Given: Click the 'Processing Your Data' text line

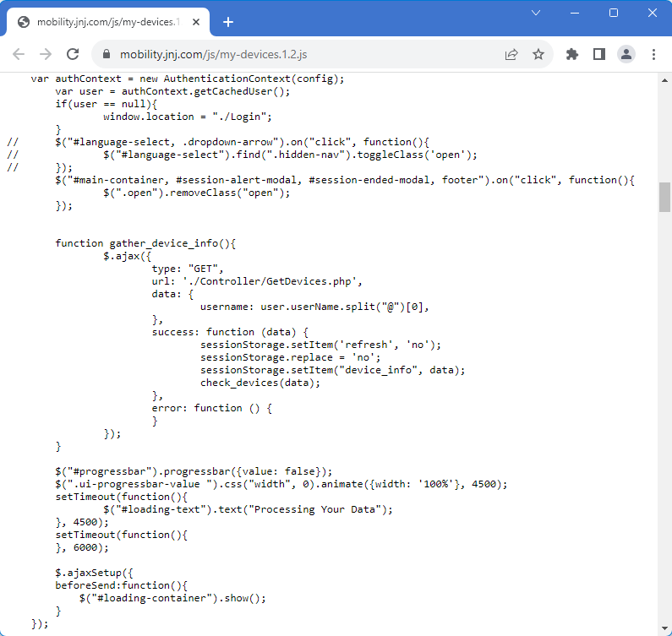Looking at the screenshot, I should click(x=248, y=509).
